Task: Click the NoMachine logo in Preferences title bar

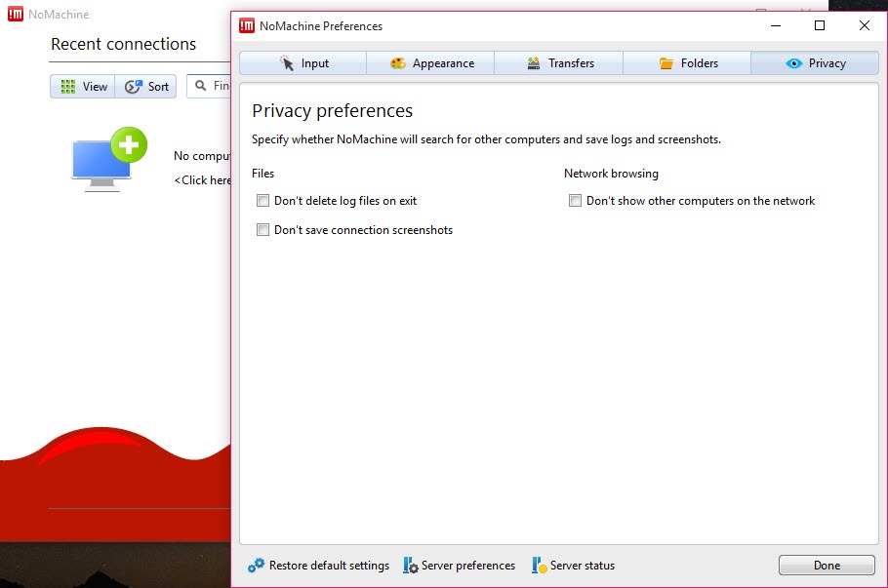Action: click(x=247, y=26)
